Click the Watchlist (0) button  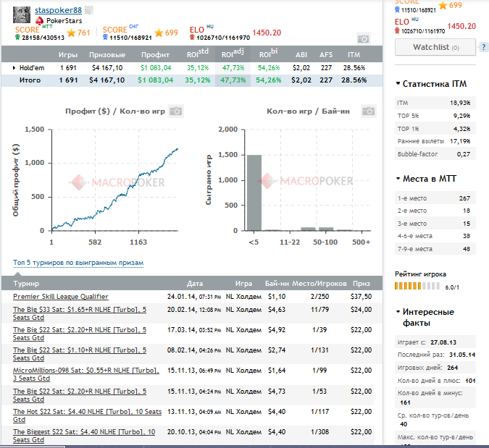click(x=435, y=47)
